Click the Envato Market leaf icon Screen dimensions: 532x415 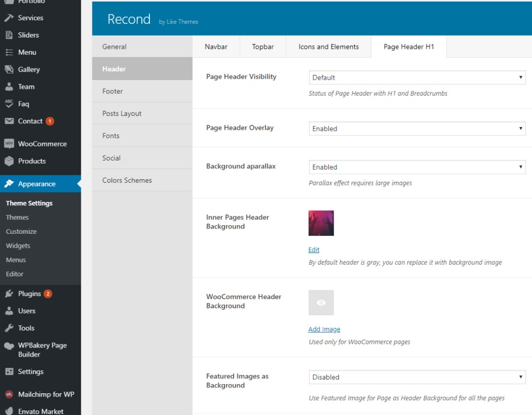(9, 411)
